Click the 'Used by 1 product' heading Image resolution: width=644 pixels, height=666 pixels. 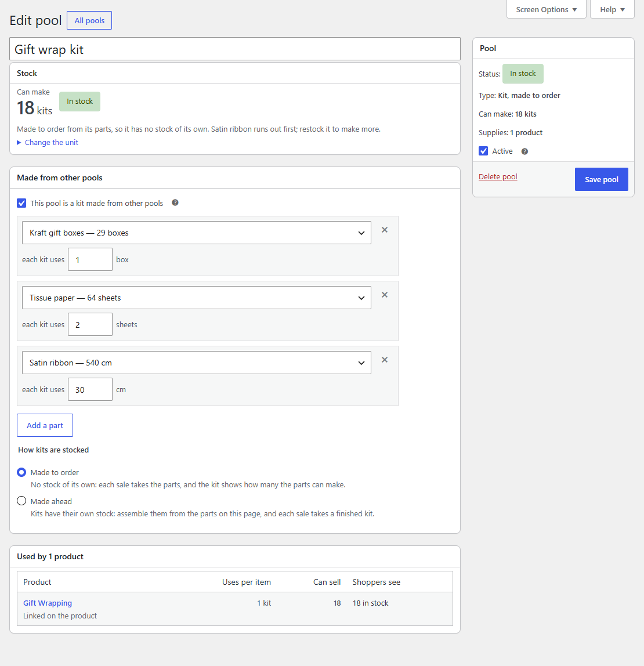pos(50,556)
